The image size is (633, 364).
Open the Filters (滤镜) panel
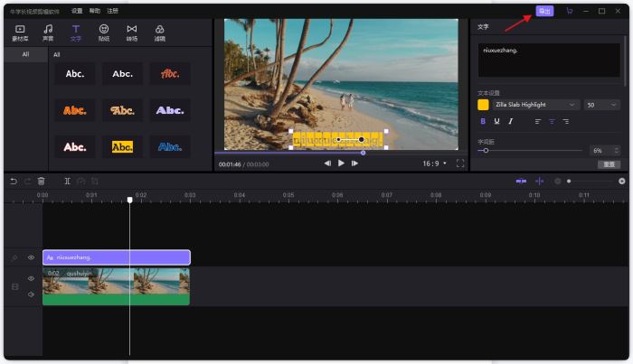click(x=160, y=33)
